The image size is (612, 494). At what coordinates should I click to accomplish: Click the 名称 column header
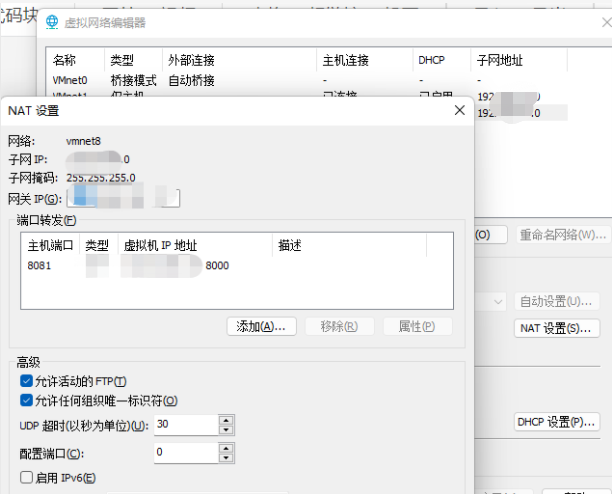[76, 60]
